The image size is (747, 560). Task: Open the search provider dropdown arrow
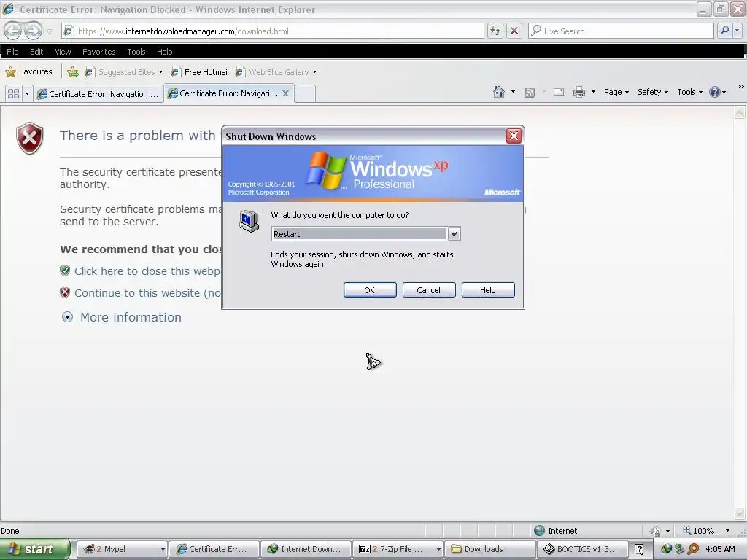[x=737, y=31]
